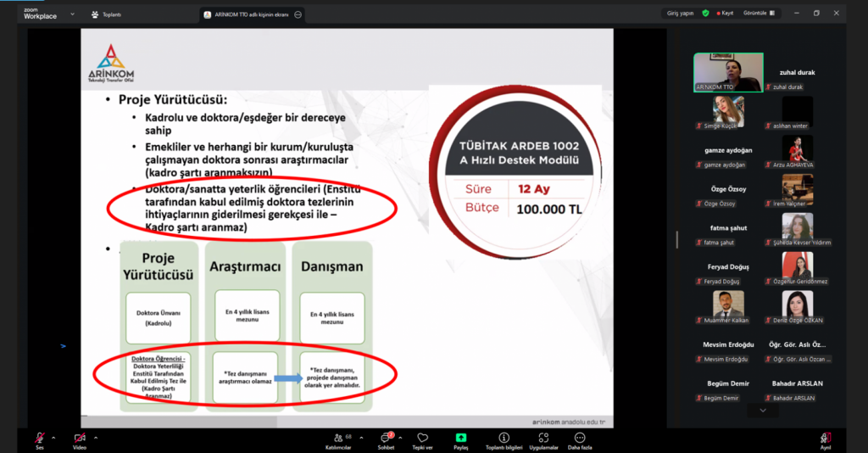Leave the meeting with the Ayrıl icon
This screenshot has height=453, width=868.
coord(826,438)
